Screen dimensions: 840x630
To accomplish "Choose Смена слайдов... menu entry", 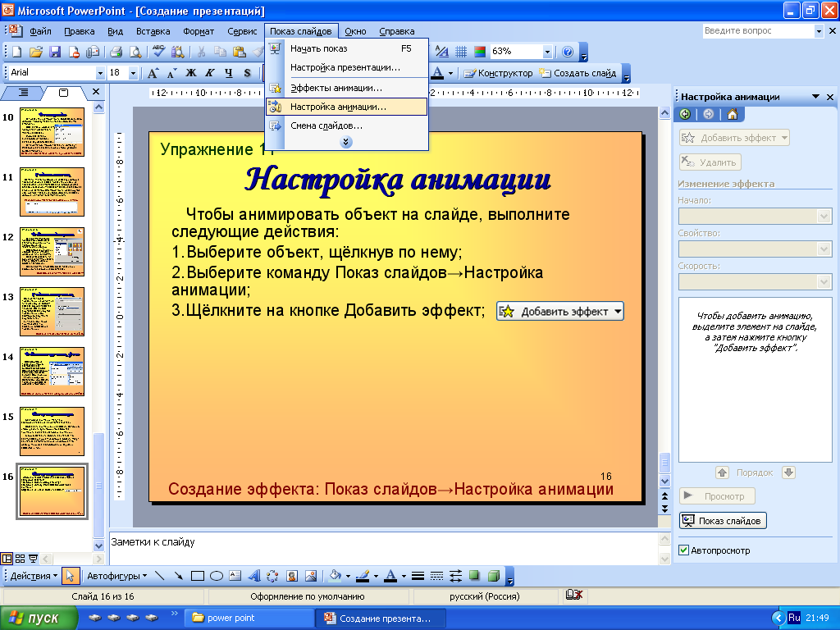I will click(x=347, y=126).
